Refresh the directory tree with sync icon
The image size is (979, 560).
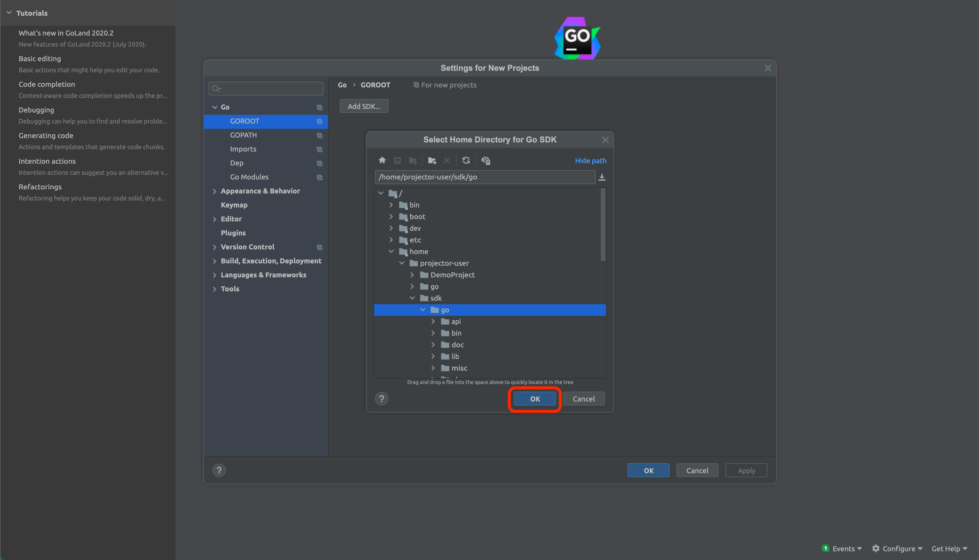click(466, 160)
